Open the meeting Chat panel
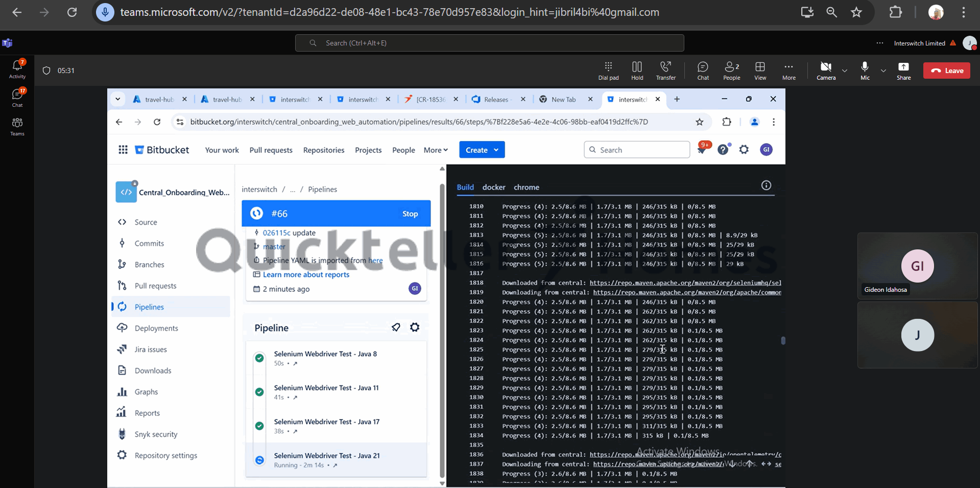The height and width of the screenshot is (488, 980). [703, 71]
